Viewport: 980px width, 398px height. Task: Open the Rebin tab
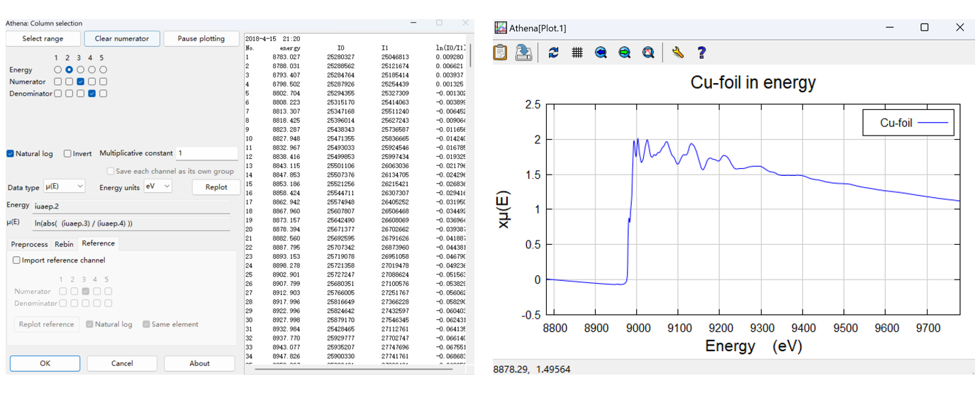tap(64, 244)
